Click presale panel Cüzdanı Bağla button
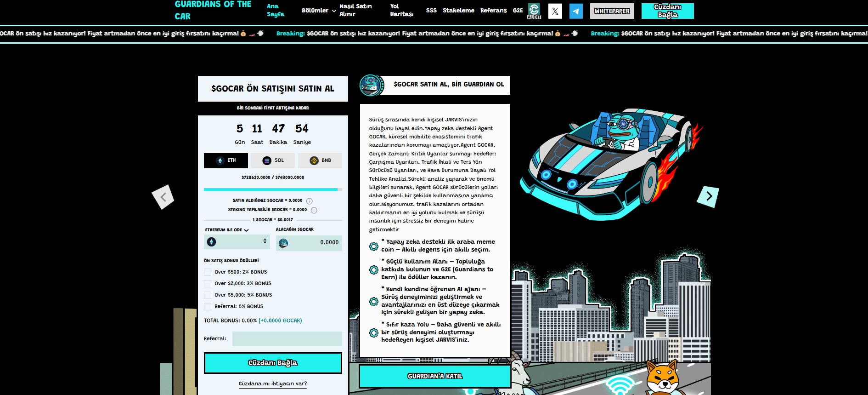 tap(273, 363)
